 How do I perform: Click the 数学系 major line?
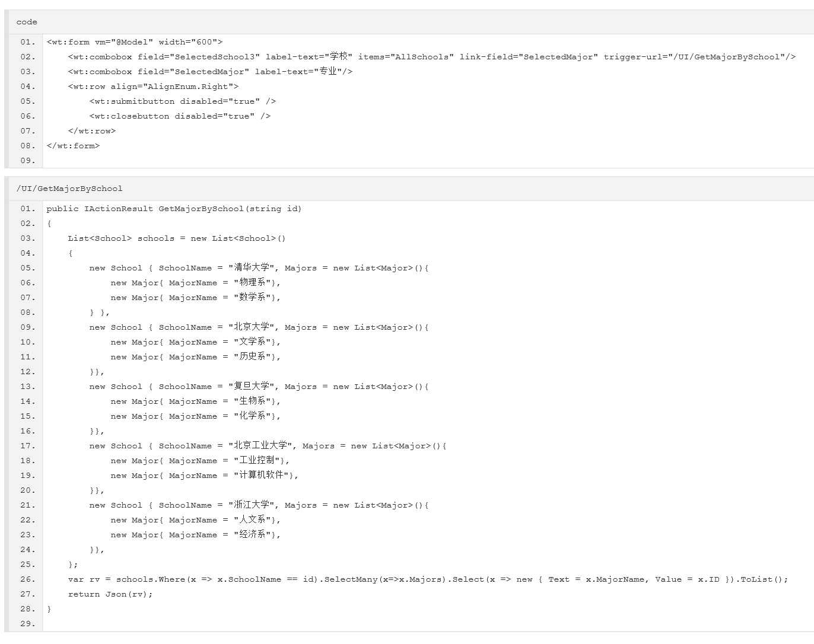point(195,298)
